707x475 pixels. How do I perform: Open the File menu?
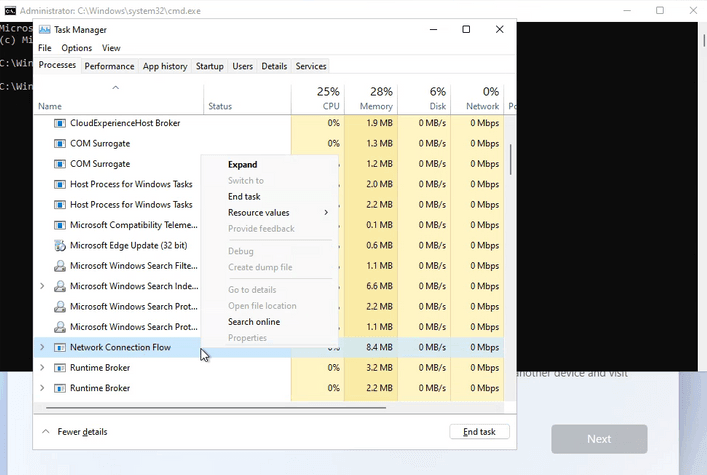pos(45,48)
